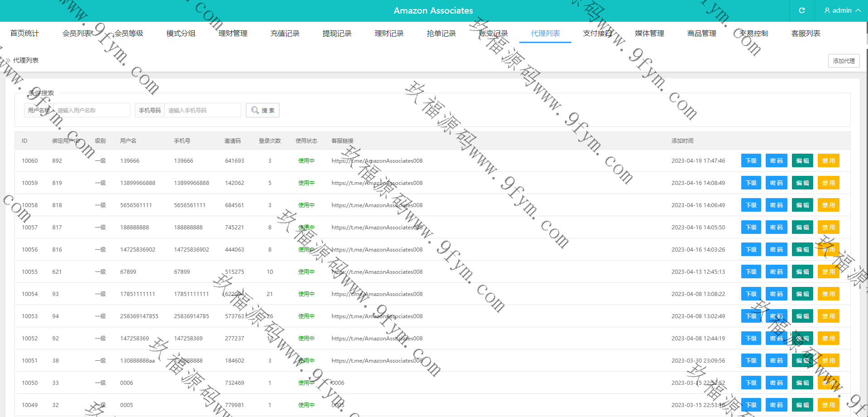Go to the 提现记录 tab
The height and width of the screenshot is (417, 868).
point(337,34)
